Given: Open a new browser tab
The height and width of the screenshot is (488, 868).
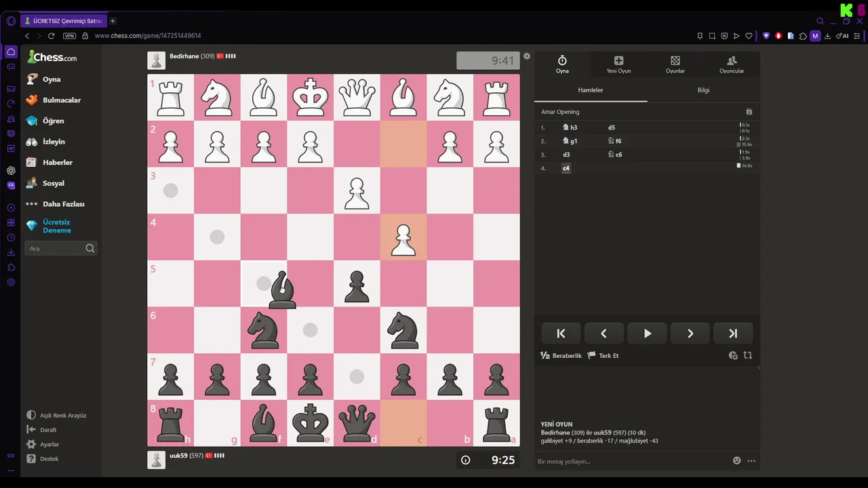Looking at the screenshot, I should (x=113, y=21).
